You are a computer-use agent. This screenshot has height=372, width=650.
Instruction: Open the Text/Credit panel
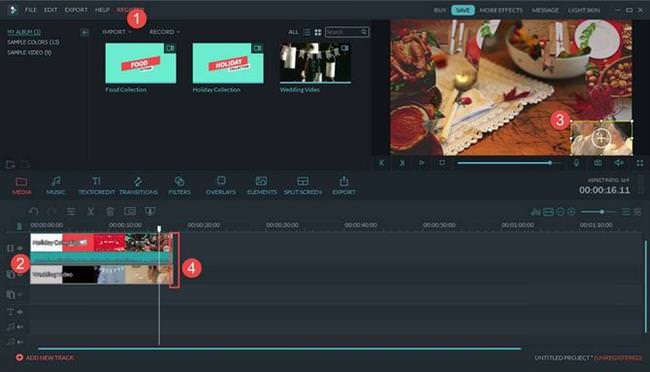coord(96,185)
